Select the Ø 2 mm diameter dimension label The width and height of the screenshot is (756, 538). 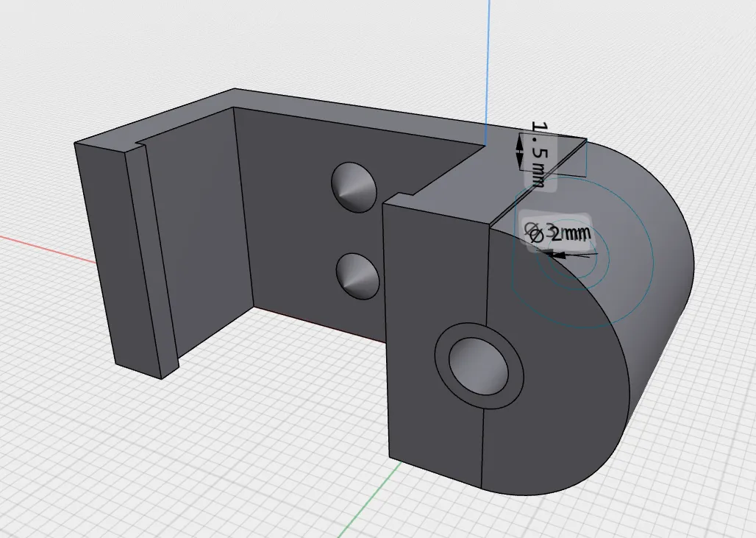[x=560, y=235]
